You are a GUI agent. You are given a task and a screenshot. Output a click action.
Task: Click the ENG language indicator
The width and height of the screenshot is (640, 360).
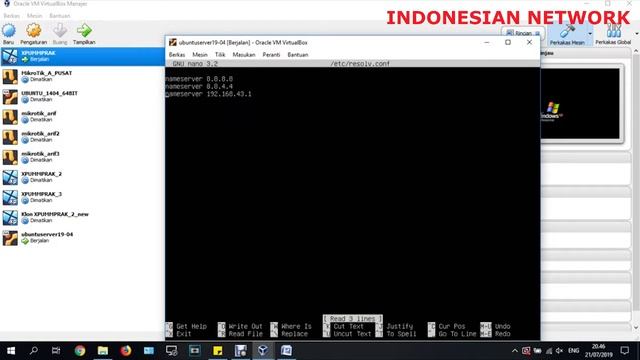point(573,351)
